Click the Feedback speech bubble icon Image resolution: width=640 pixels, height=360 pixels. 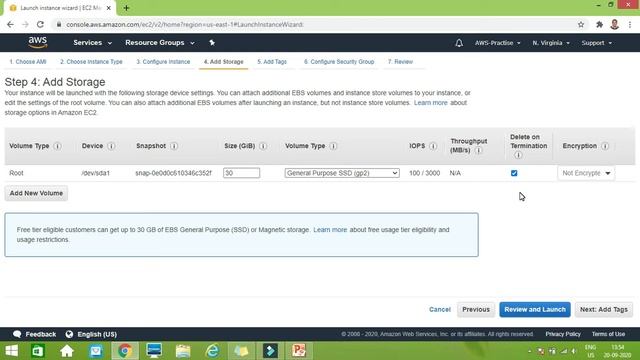[x=17, y=334]
